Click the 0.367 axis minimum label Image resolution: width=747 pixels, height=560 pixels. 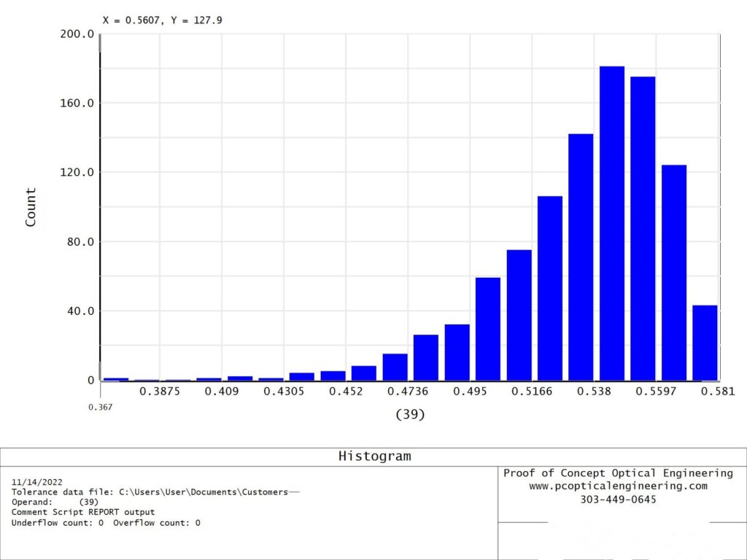click(x=101, y=407)
